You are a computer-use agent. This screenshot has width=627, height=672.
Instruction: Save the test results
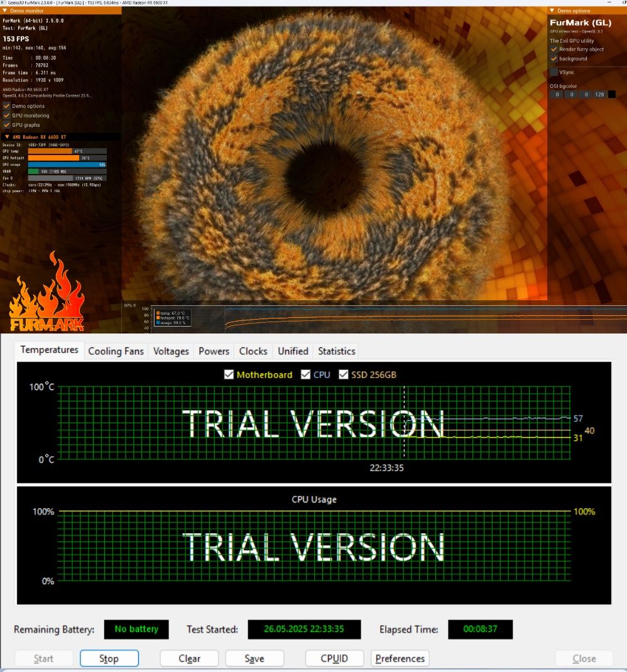(x=254, y=658)
